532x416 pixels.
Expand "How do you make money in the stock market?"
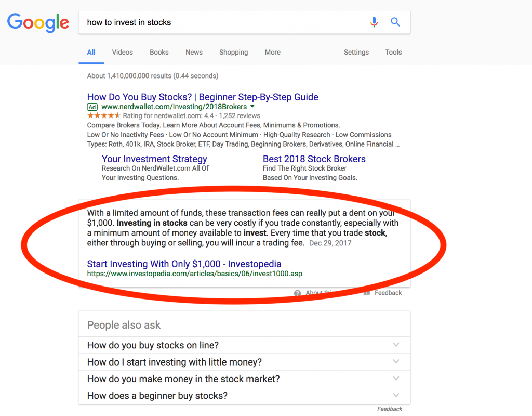pos(244,379)
